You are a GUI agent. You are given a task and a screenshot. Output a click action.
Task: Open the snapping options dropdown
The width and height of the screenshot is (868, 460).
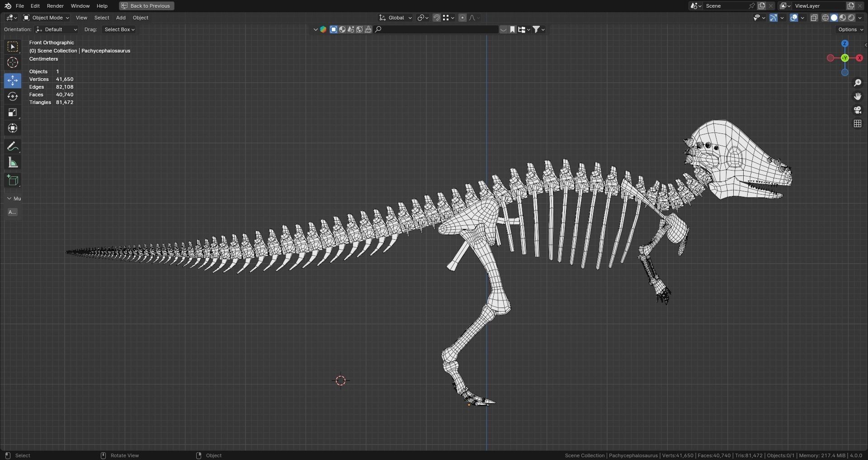click(x=448, y=18)
